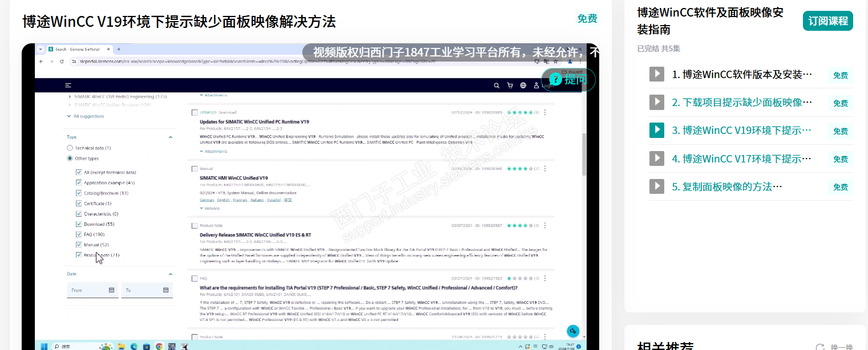Click the SiePortal globe language icon

coord(523,86)
